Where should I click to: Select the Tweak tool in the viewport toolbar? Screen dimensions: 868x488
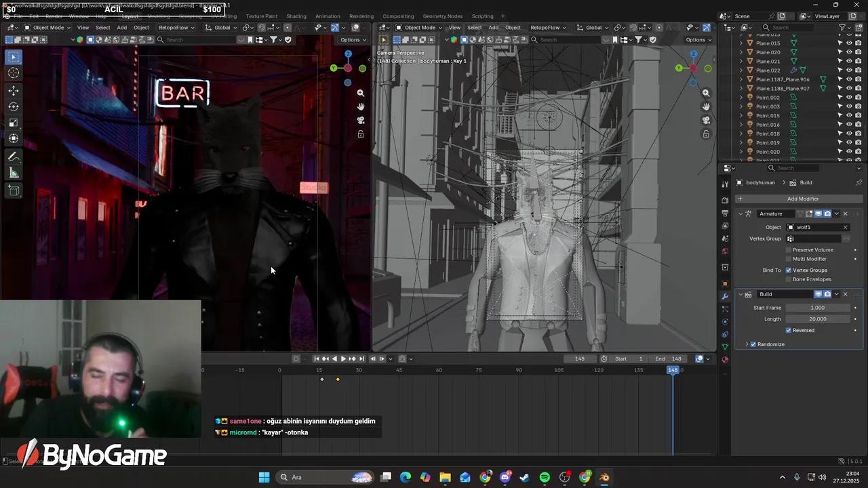[14, 57]
